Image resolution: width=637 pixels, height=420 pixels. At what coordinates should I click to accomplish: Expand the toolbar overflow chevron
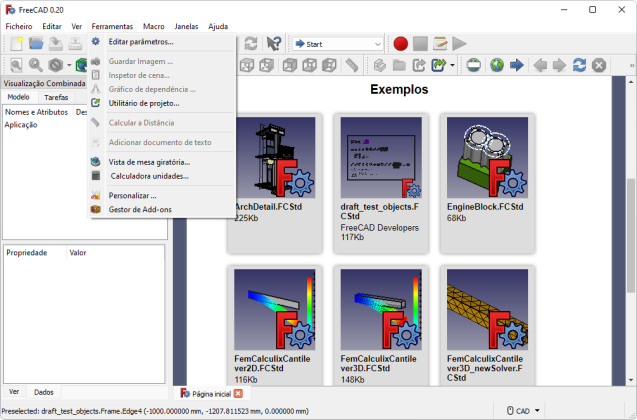click(x=632, y=65)
